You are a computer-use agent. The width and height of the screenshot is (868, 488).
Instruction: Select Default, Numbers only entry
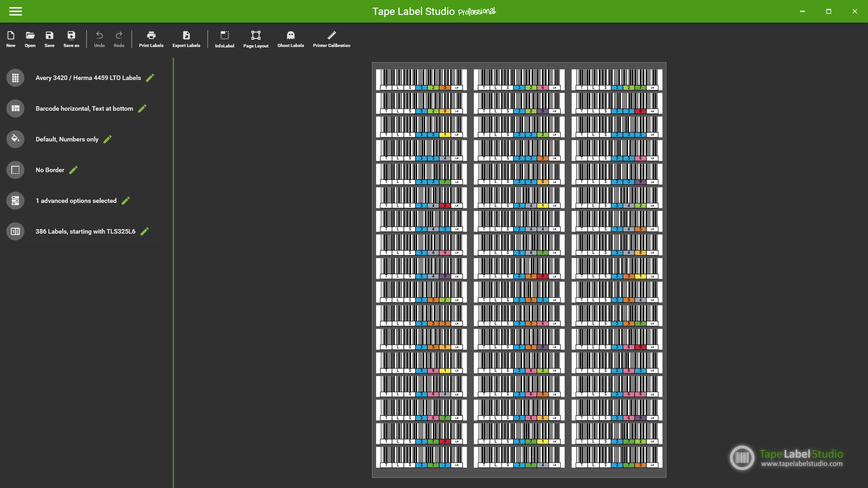(67, 139)
